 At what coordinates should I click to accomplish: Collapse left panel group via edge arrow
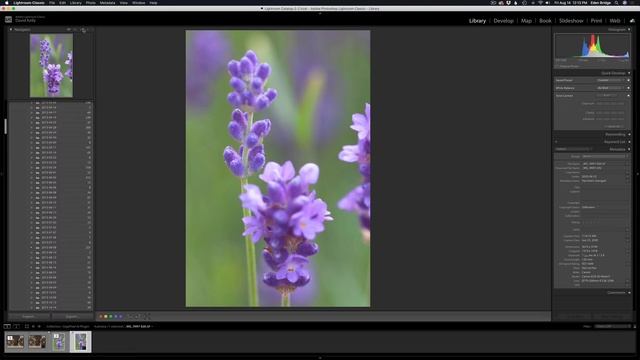click(x=2, y=174)
